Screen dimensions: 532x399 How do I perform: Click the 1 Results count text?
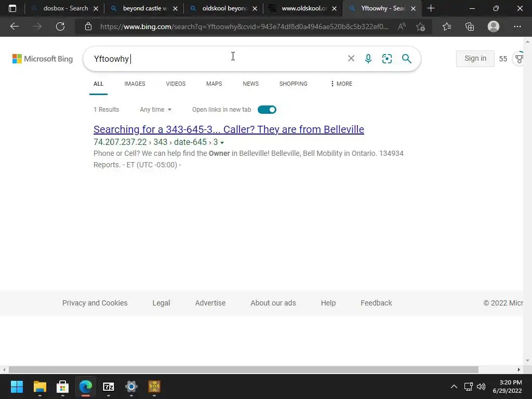(106, 110)
